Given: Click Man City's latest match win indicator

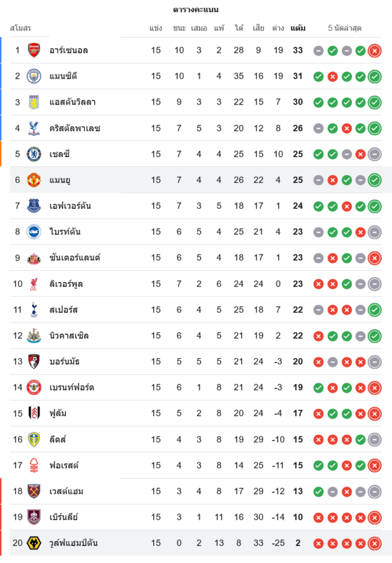Looking at the screenshot, I should click(x=375, y=77).
